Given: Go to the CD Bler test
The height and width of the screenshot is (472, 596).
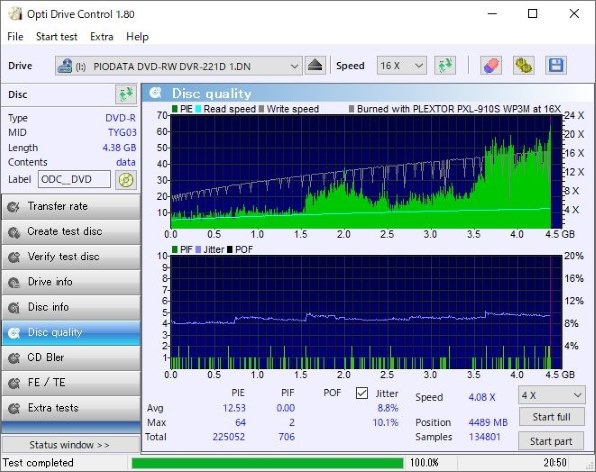Looking at the screenshot, I should pos(71,358).
